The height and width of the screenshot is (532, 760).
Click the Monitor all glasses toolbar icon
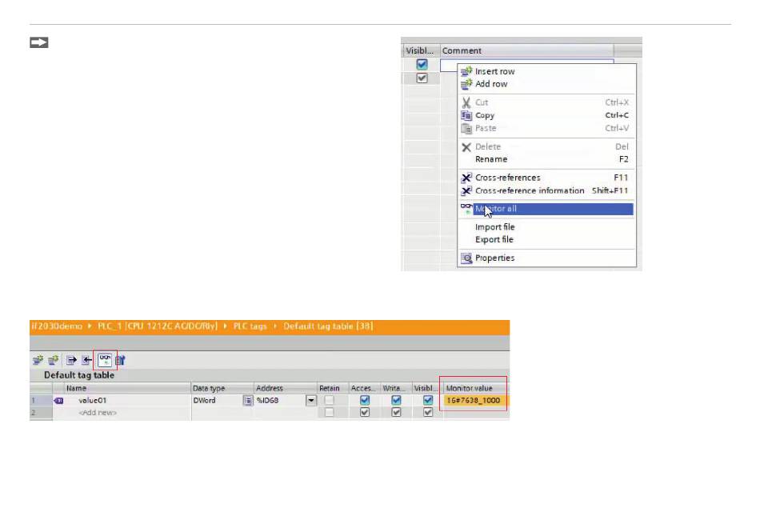pyautogui.click(x=105, y=360)
